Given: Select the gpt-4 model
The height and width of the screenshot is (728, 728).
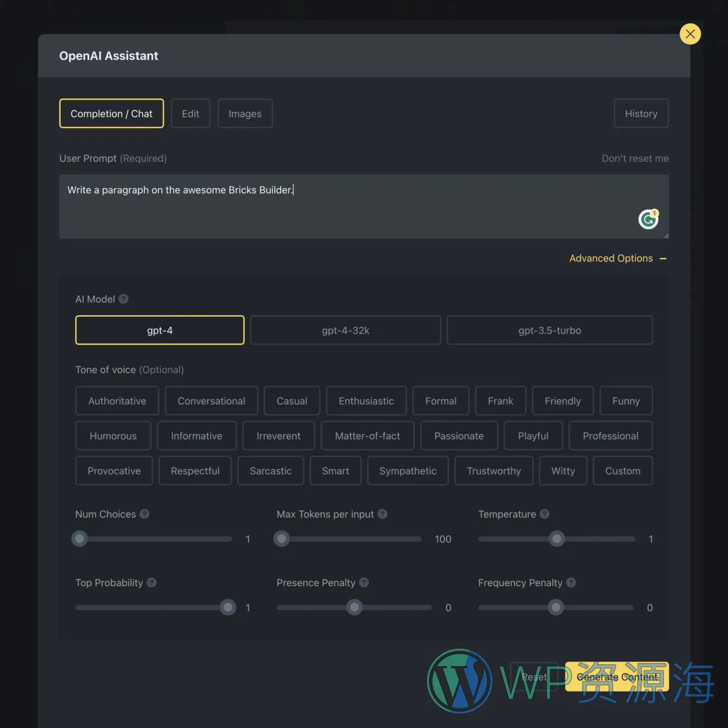Looking at the screenshot, I should point(160,330).
